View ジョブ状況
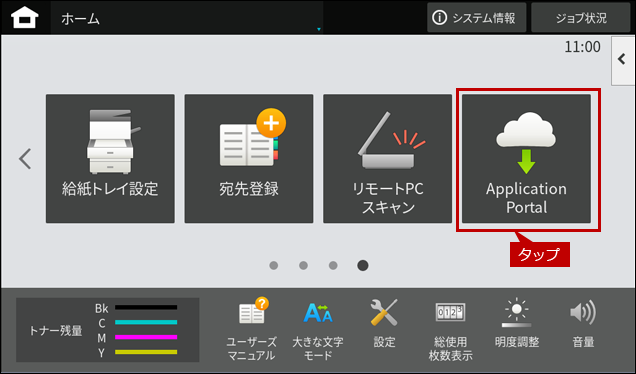 click(581, 18)
